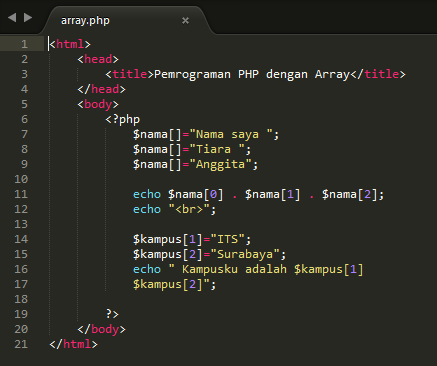
Task: Click '$kampus[2]' on line 17
Action: coord(168,284)
